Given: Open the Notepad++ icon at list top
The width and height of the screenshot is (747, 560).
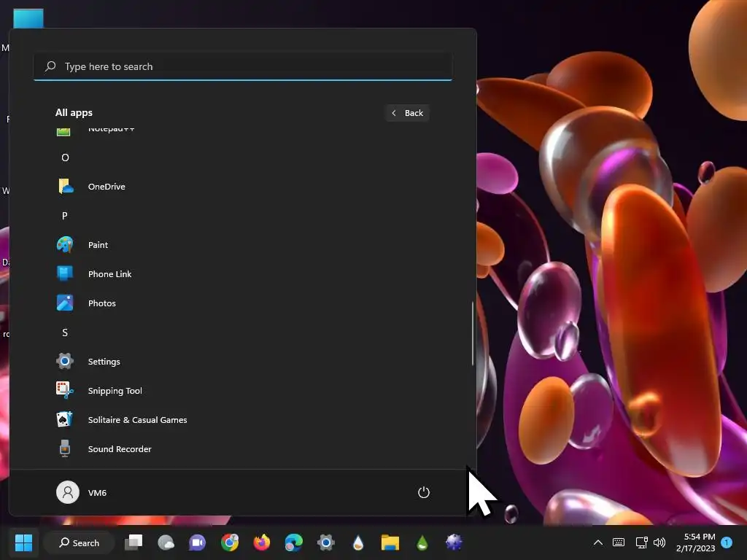Looking at the screenshot, I should 63,131.
